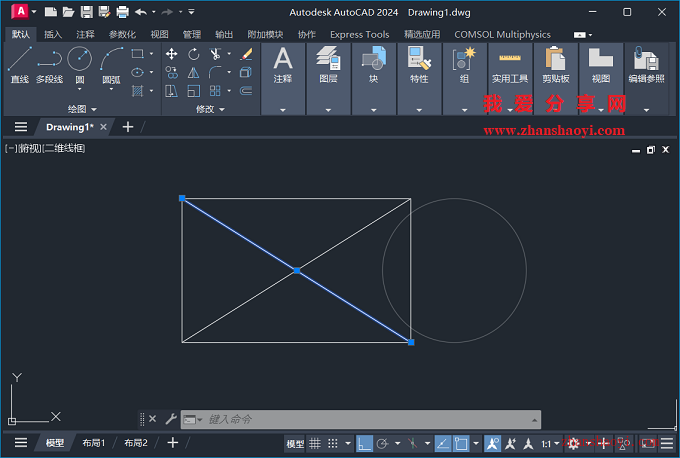Screen dimensions: 680x458
Task: Click the Erase tool icon
Action: coord(246,54)
